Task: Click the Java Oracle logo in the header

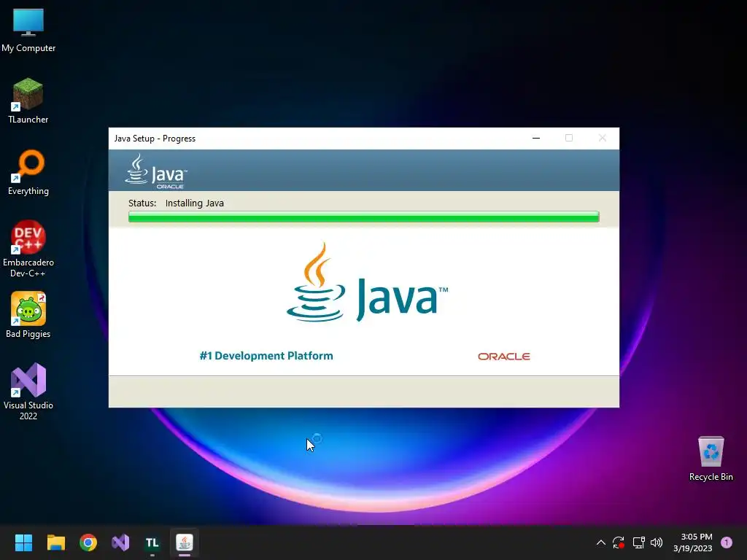Action: pos(156,171)
